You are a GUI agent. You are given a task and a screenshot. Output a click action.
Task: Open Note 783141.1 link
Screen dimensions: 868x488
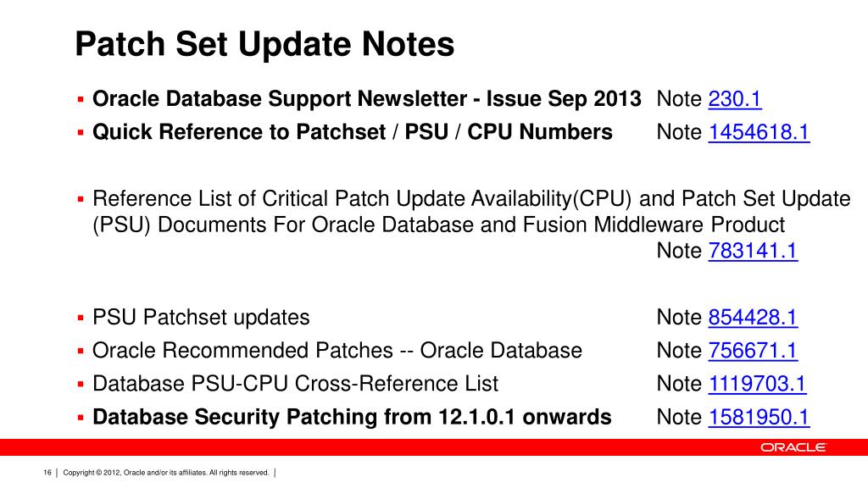(753, 251)
